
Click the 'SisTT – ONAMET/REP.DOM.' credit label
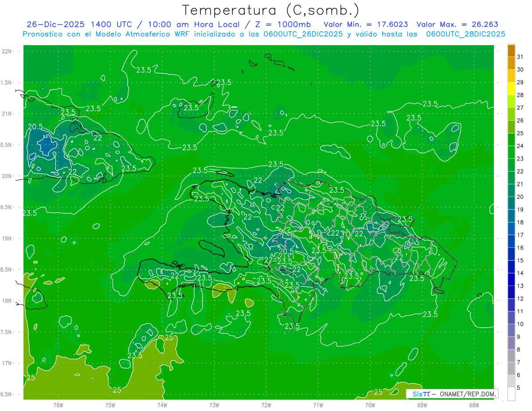pos(452,394)
